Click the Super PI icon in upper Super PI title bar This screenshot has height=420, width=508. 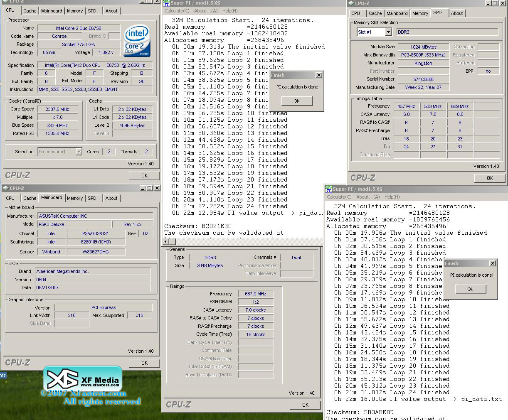click(x=166, y=3)
